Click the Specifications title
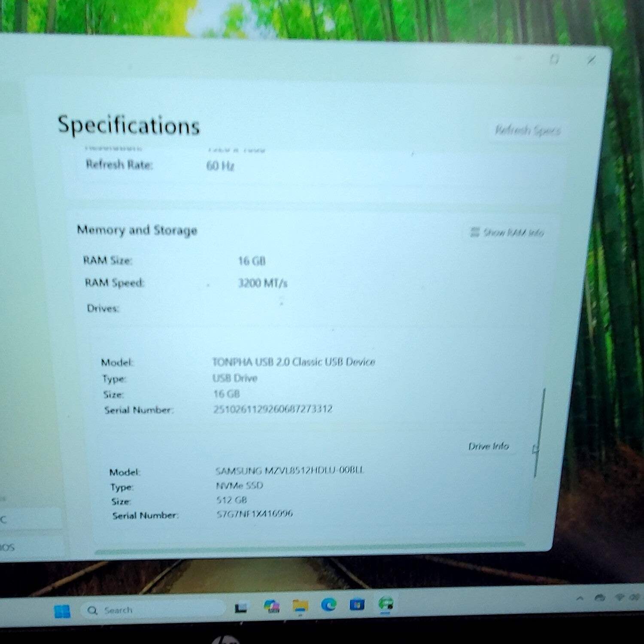This screenshot has height=644, width=644. point(129,125)
